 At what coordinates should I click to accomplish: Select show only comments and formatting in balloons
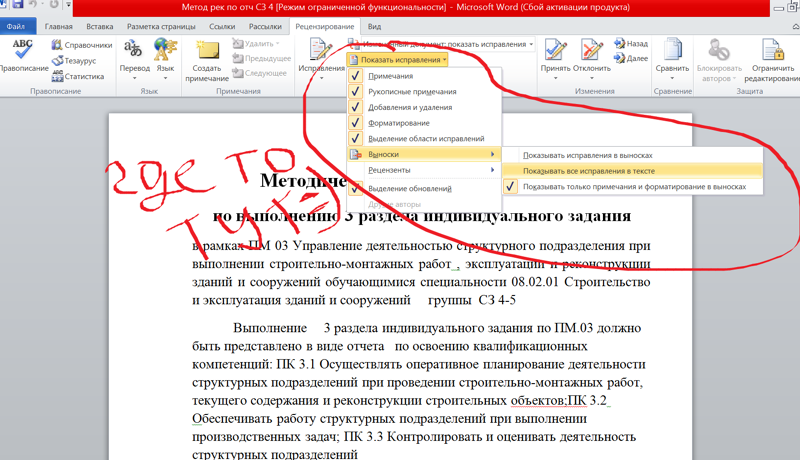click(x=633, y=187)
